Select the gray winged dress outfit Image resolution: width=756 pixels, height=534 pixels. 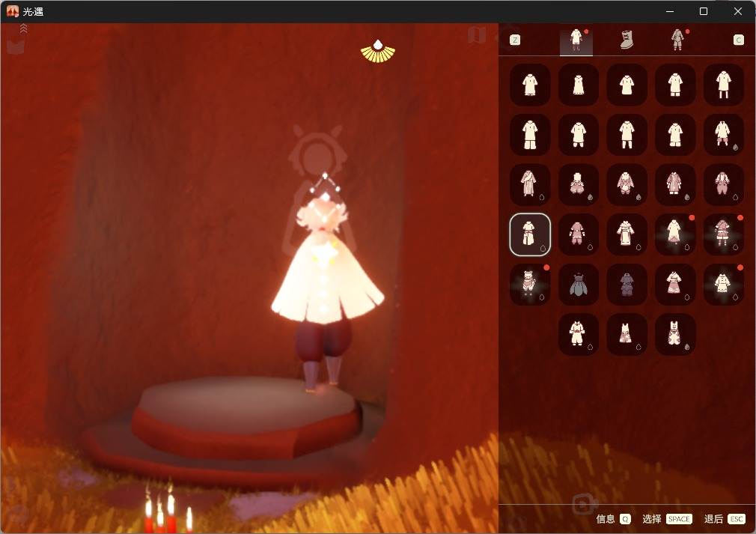579,284
